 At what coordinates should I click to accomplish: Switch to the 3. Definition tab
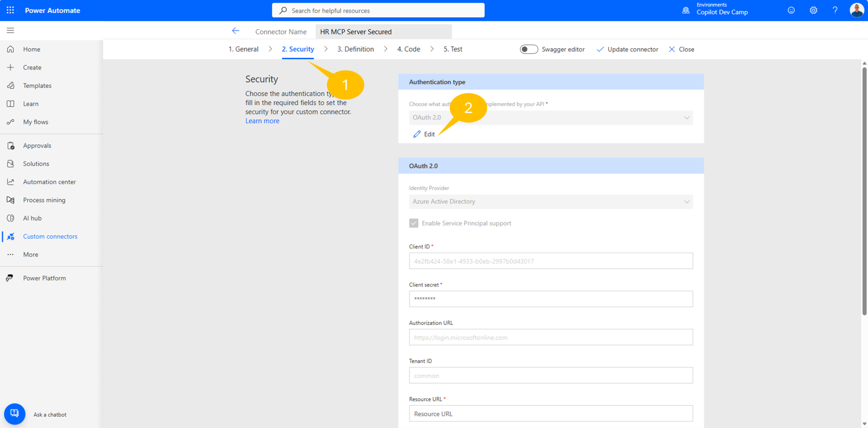coord(355,49)
